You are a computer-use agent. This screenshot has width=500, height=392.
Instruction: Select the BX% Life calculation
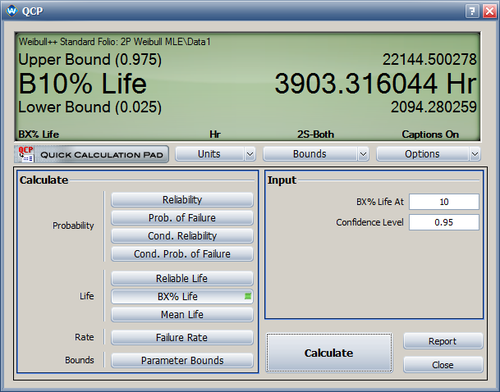182,296
